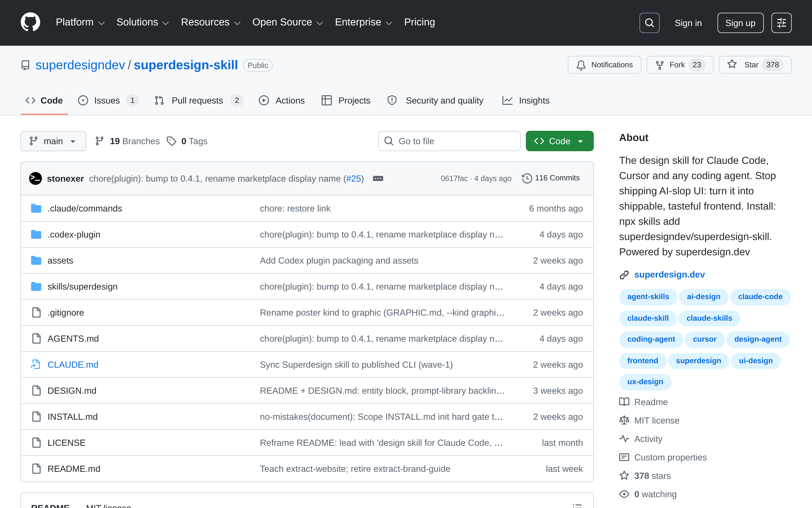Click the Sign in link
812x508 pixels.
click(688, 23)
